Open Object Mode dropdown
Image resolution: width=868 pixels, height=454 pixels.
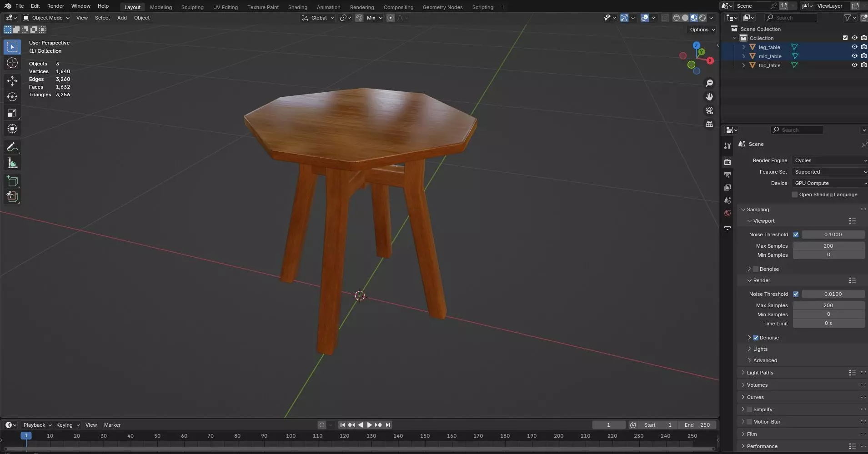[46, 18]
